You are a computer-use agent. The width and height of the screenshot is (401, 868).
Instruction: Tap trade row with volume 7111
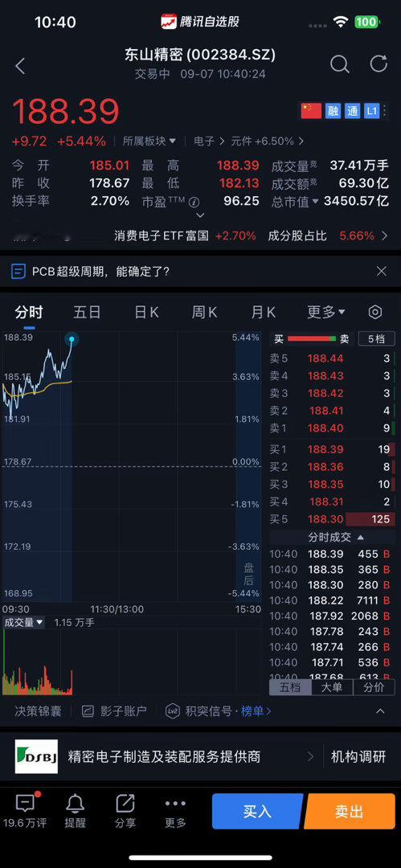(x=332, y=600)
